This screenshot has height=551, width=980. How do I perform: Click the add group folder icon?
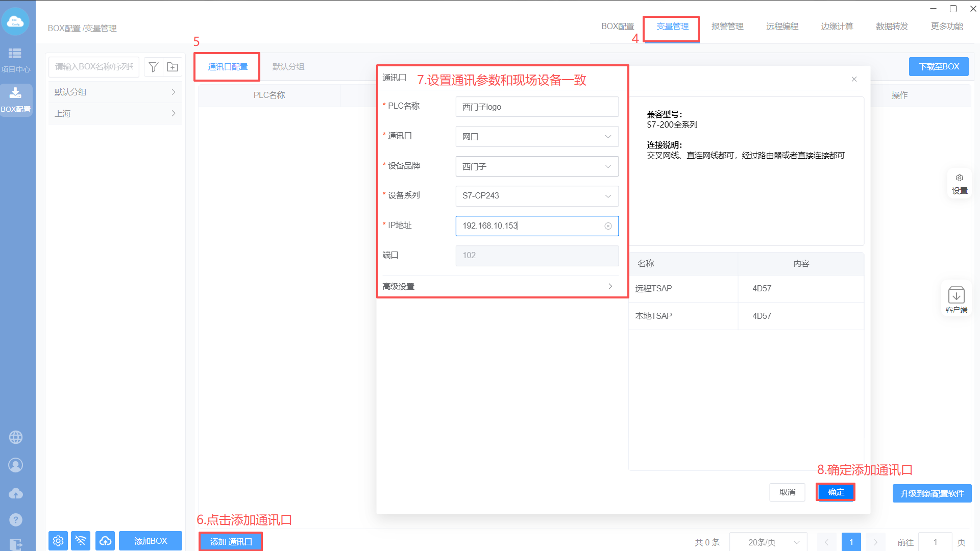point(173,67)
